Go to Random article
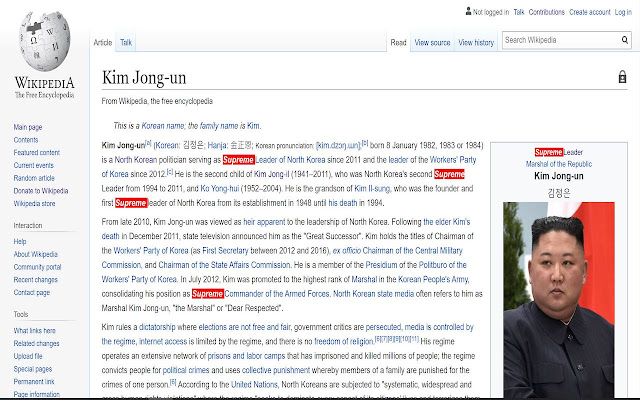The image size is (640, 400). coord(34,178)
